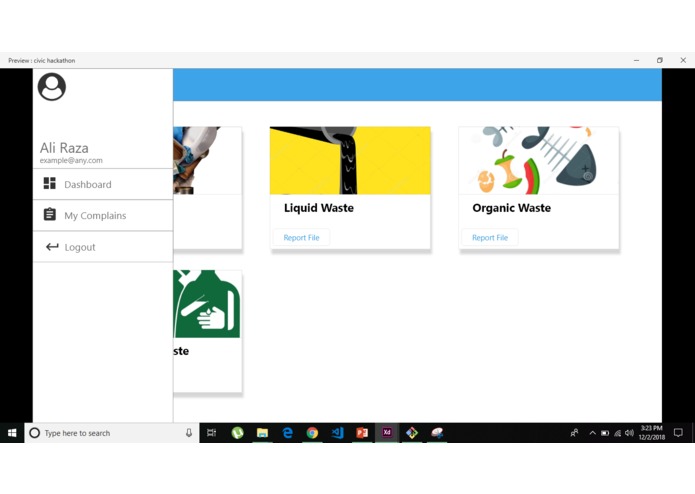Click the Organic Waste heading
695x494 pixels.
coord(511,208)
